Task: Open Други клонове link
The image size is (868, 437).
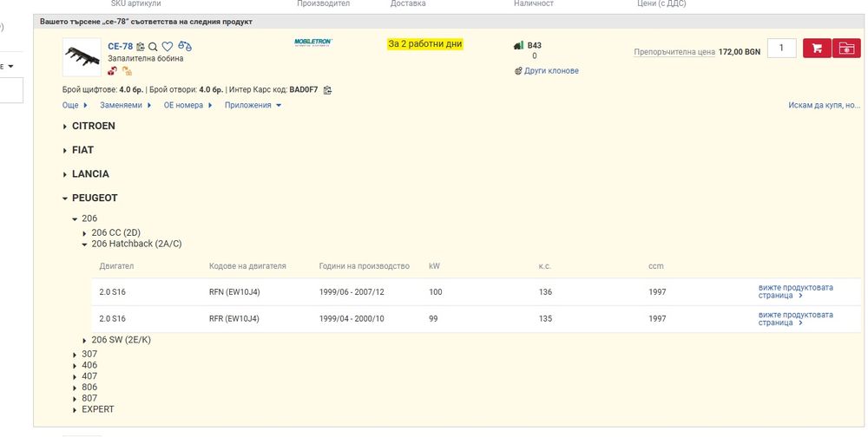Action: click(x=551, y=71)
